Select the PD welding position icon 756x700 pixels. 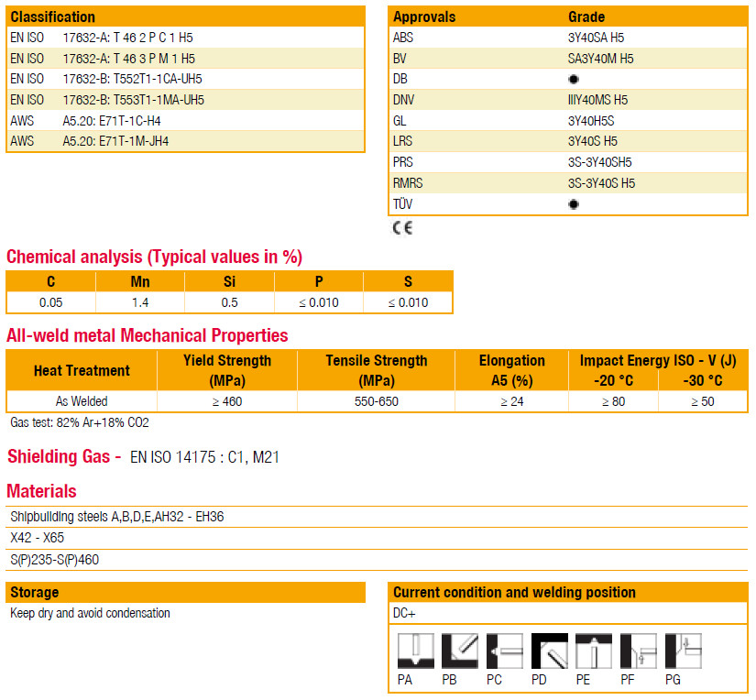(550, 651)
